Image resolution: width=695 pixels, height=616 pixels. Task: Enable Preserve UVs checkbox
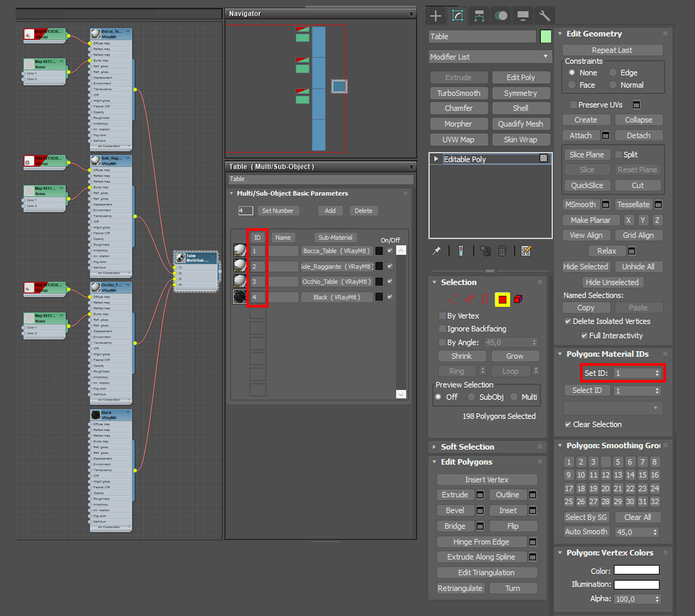573,105
